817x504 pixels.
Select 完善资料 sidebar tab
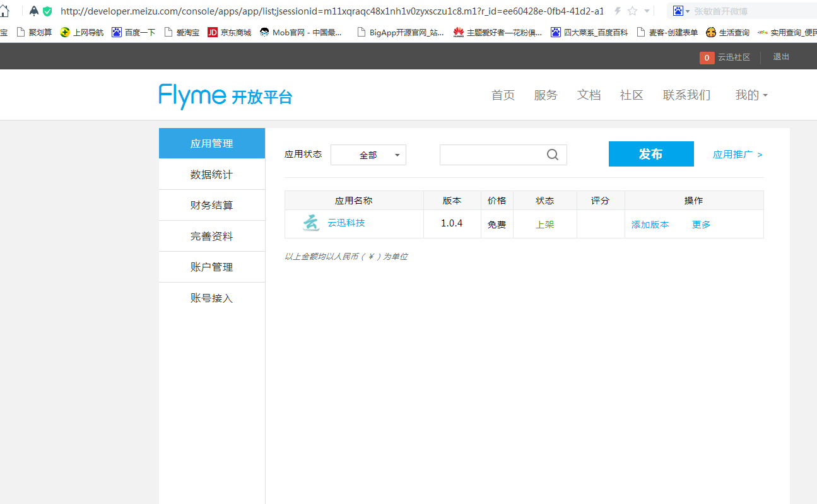pyautogui.click(x=212, y=236)
